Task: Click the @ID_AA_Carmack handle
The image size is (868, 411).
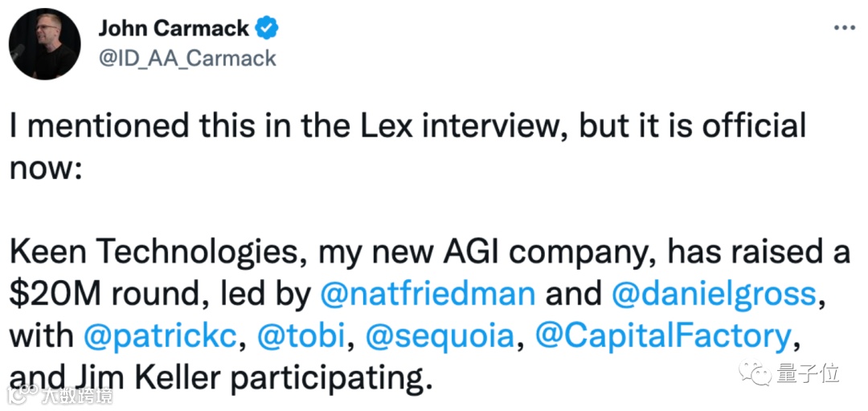Action: [187, 58]
